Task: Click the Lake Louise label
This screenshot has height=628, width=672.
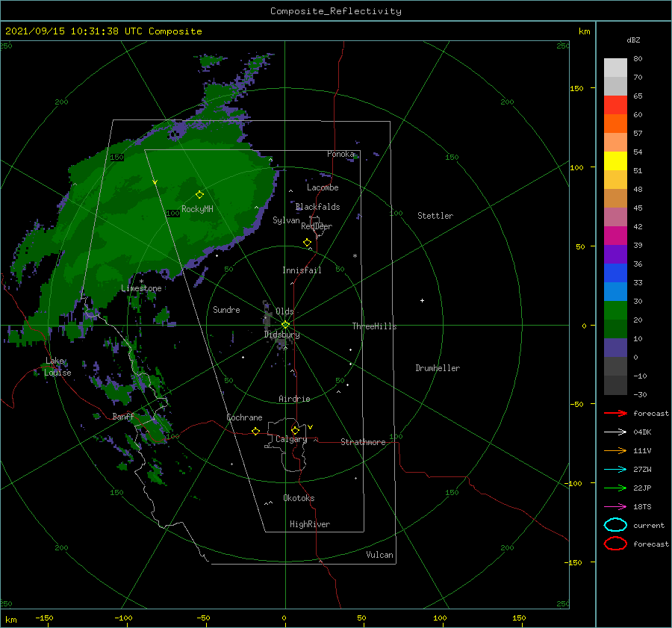Action: click(x=57, y=367)
